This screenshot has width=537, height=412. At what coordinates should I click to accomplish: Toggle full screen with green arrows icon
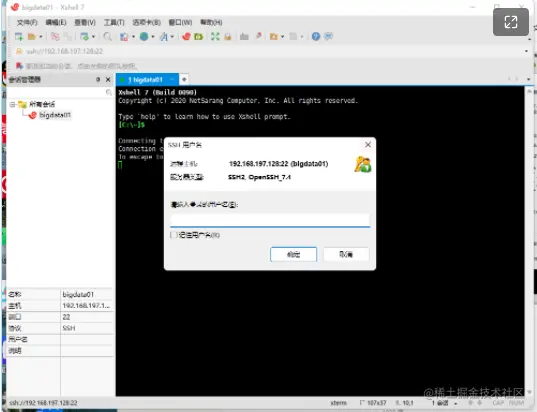[x=215, y=36]
